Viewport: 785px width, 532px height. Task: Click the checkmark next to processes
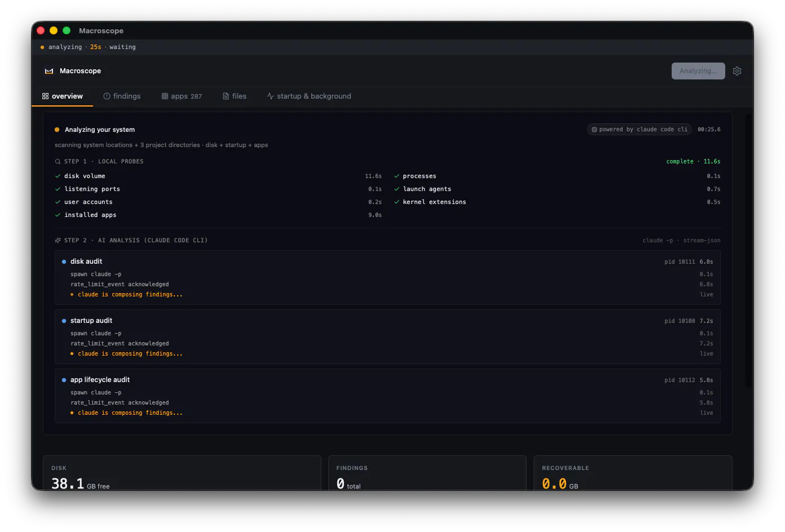(x=396, y=176)
